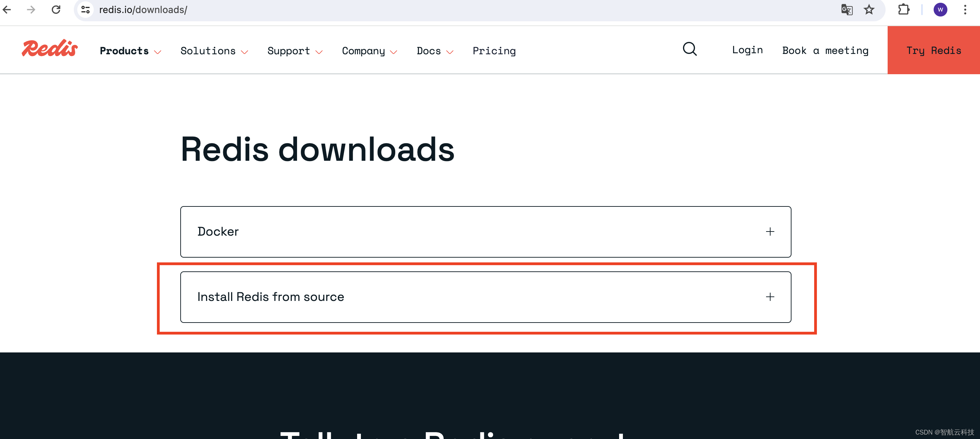Click the Redis logo
Image resolution: width=980 pixels, height=439 pixels.
50,48
